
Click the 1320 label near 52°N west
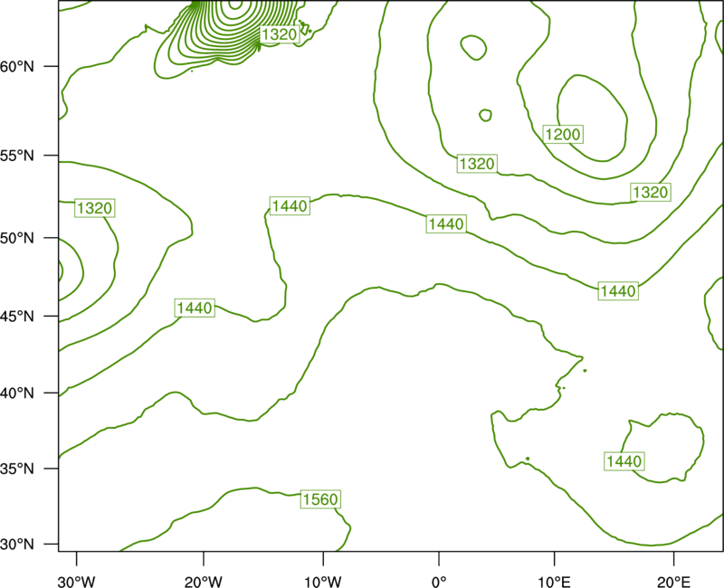[95, 208]
